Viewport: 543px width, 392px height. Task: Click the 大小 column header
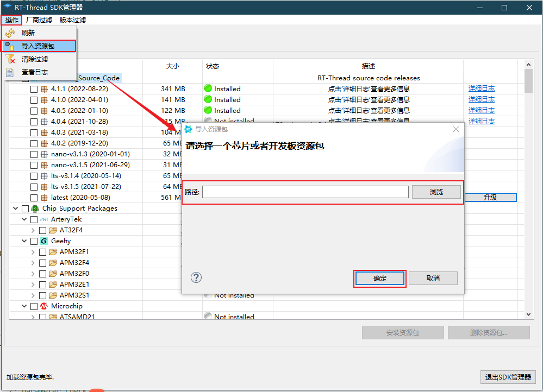click(x=172, y=66)
